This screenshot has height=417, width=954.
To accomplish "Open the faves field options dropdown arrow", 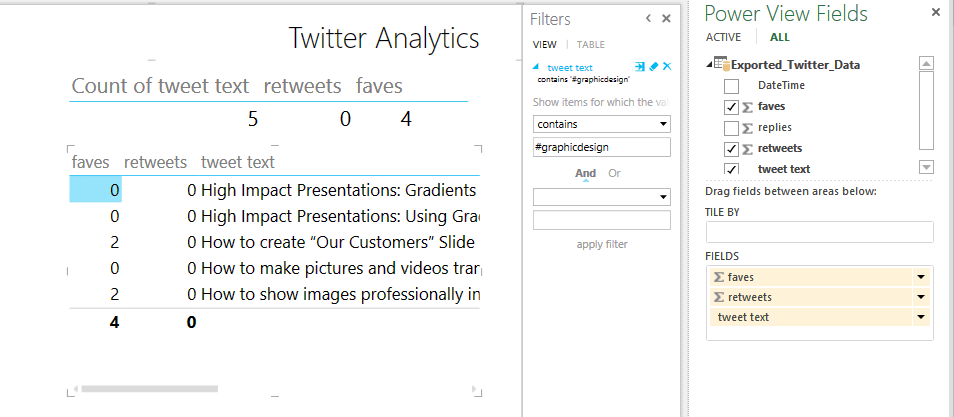I will tap(919, 277).
